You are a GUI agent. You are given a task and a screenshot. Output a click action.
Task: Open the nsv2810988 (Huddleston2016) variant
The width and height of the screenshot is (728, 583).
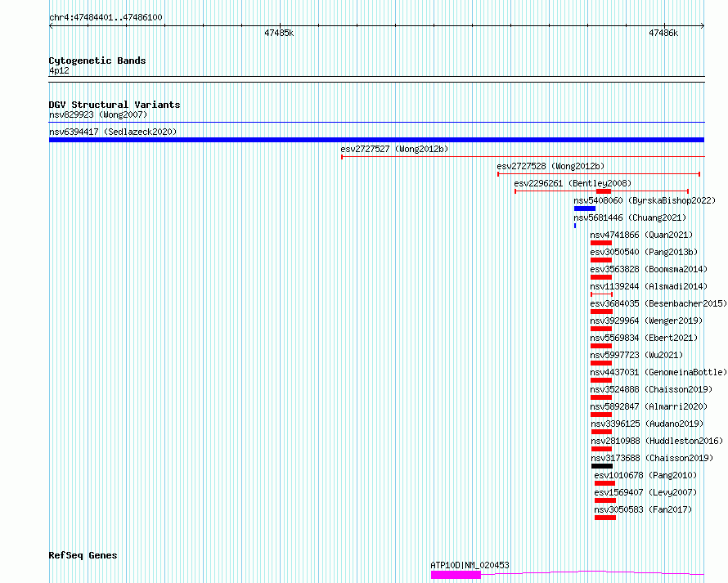657,441
